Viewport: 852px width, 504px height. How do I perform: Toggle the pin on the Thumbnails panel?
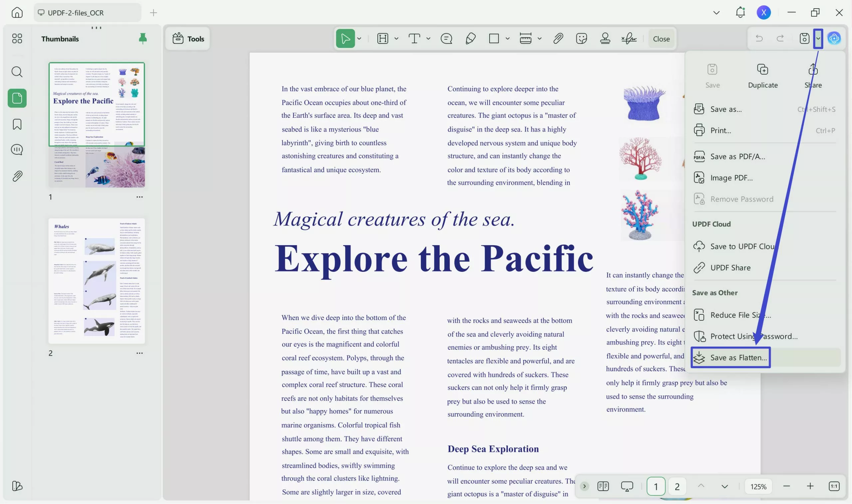tap(142, 38)
